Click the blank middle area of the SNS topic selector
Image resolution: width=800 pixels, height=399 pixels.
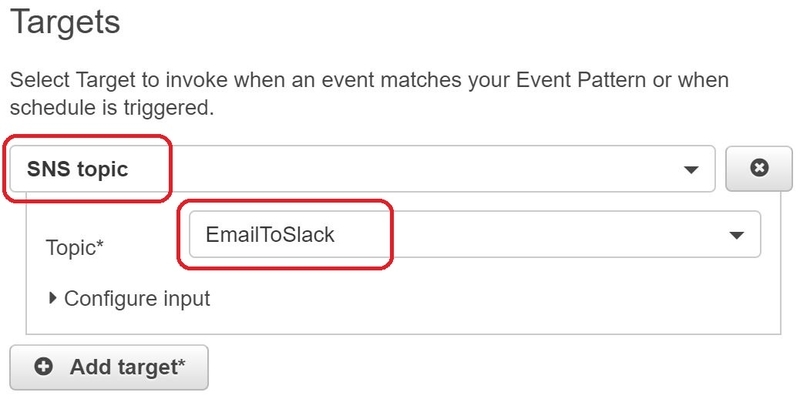point(408,169)
